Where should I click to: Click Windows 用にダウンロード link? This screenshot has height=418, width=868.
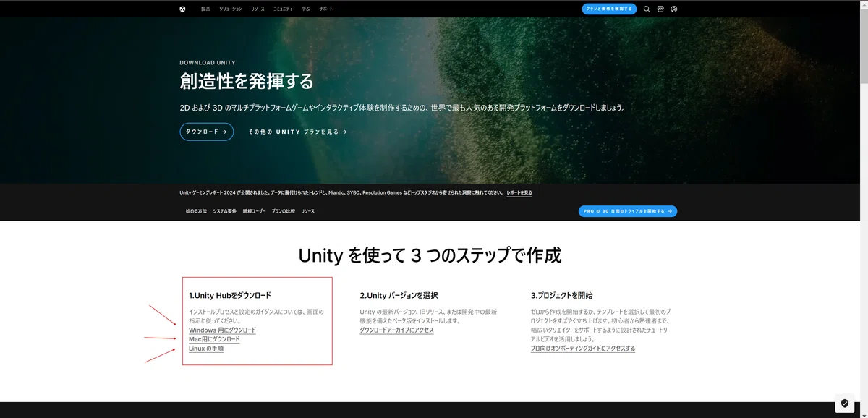(222, 330)
